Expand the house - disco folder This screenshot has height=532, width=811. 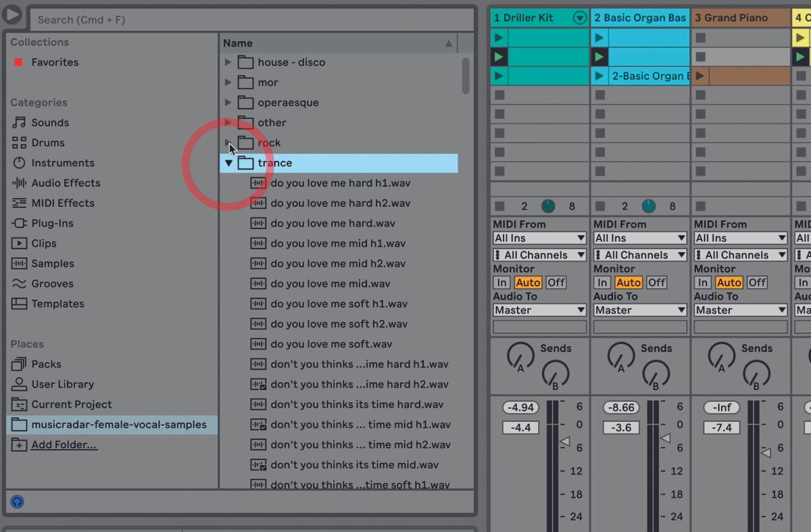click(x=228, y=62)
